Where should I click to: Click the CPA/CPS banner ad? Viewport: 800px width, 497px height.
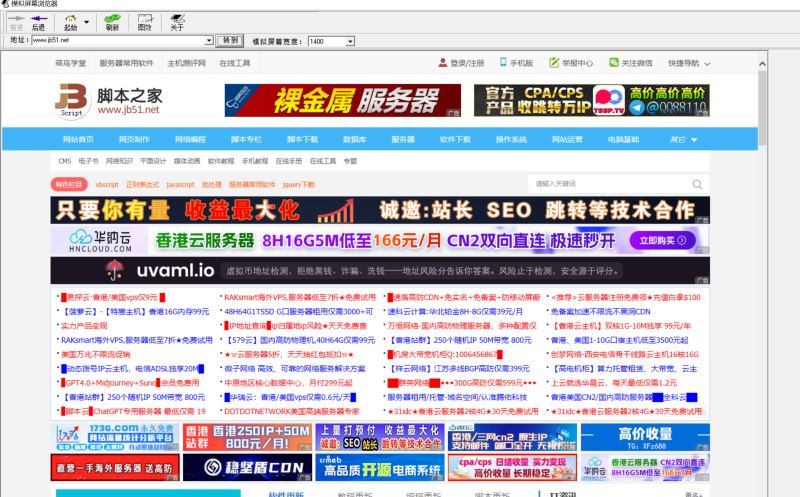[x=592, y=101]
